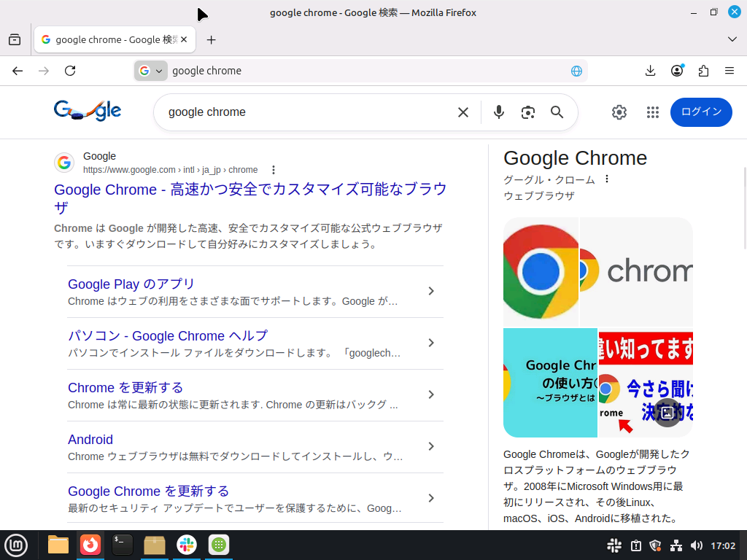Open the Firefox extensions icon
This screenshot has height=560, width=747.
[703, 71]
